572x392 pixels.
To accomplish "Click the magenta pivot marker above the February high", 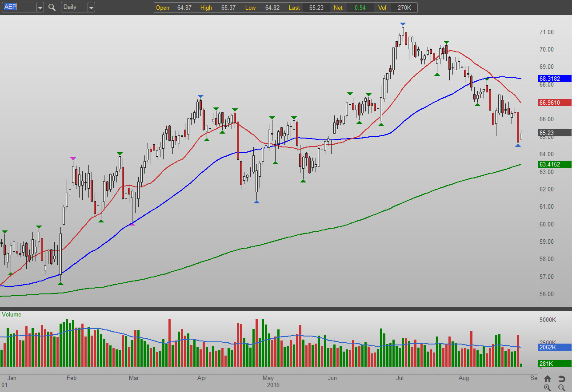I will (73, 158).
